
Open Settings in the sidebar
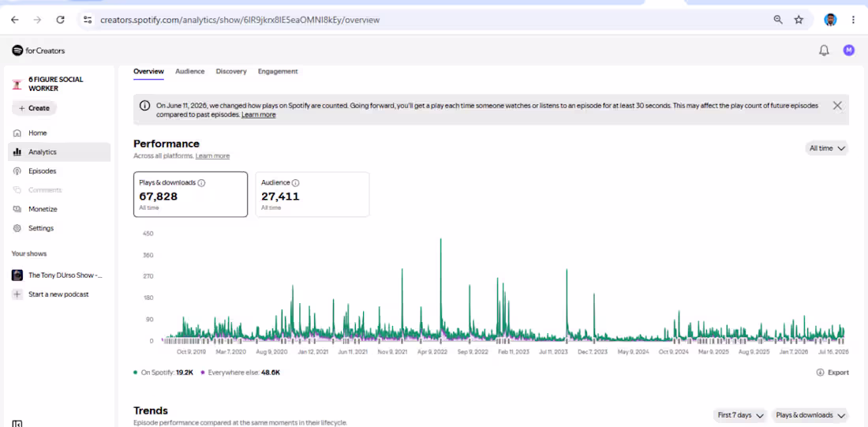pyautogui.click(x=59, y=228)
